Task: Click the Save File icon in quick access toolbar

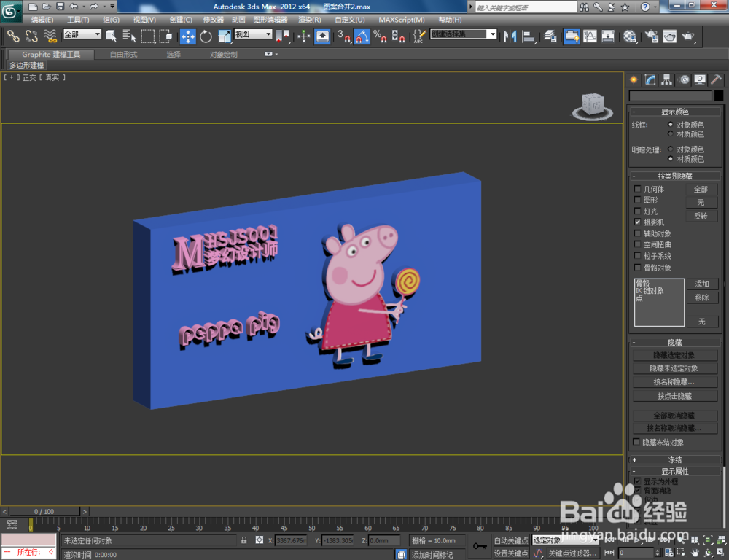Action: click(60, 7)
